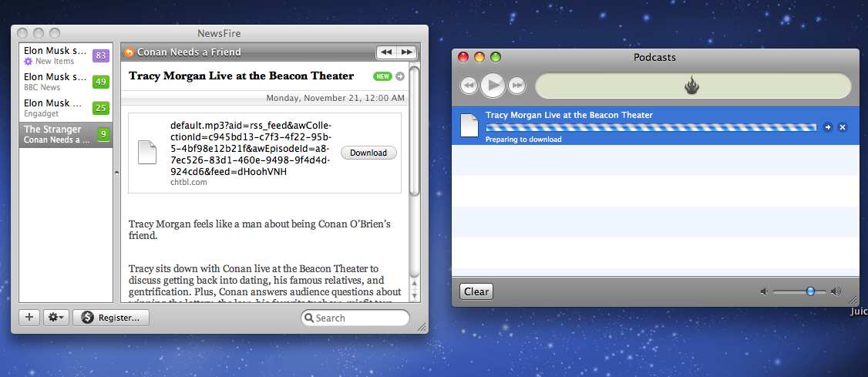The width and height of the screenshot is (868, 377).
Task: Download the default.mp3 enclosure
Action: 368,153
